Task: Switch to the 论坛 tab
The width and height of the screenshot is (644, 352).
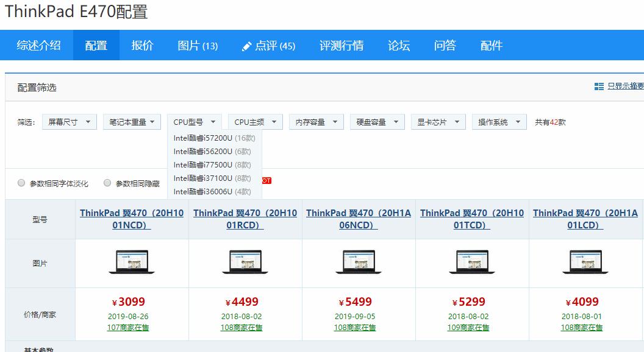Action: [398, 45]
